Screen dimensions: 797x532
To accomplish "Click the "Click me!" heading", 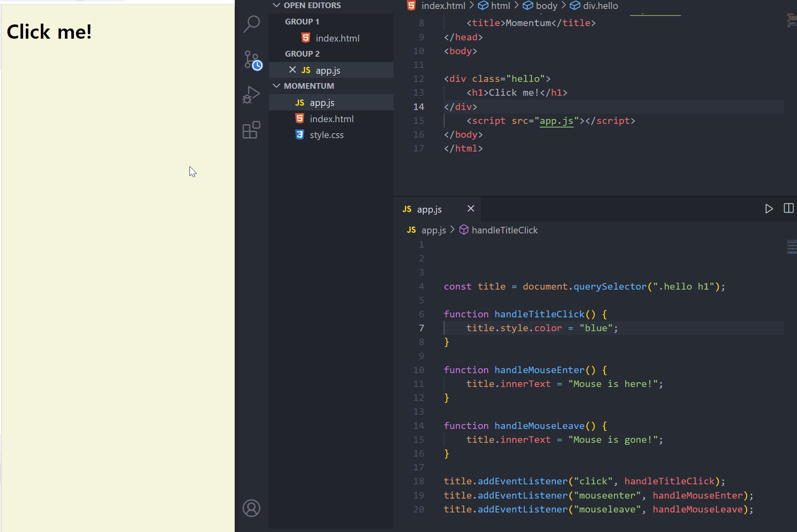I will pyautogui.click(x=49, y=32).
